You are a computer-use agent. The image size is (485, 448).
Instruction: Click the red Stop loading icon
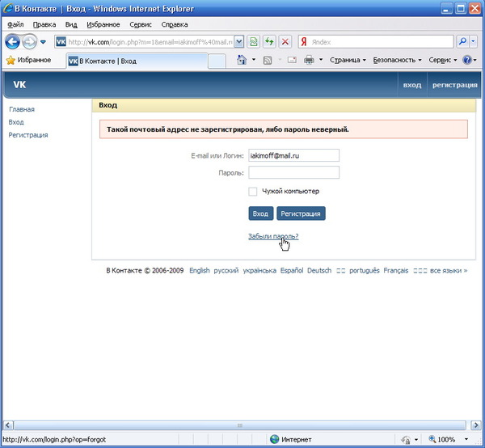[285, 42]
